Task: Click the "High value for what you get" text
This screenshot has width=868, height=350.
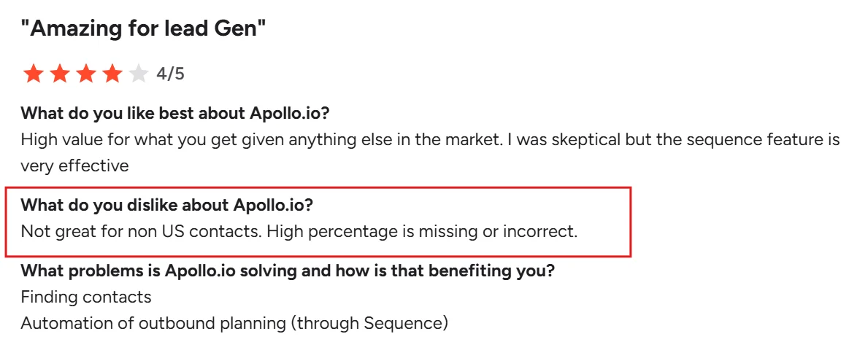Action: click(117, 139)
